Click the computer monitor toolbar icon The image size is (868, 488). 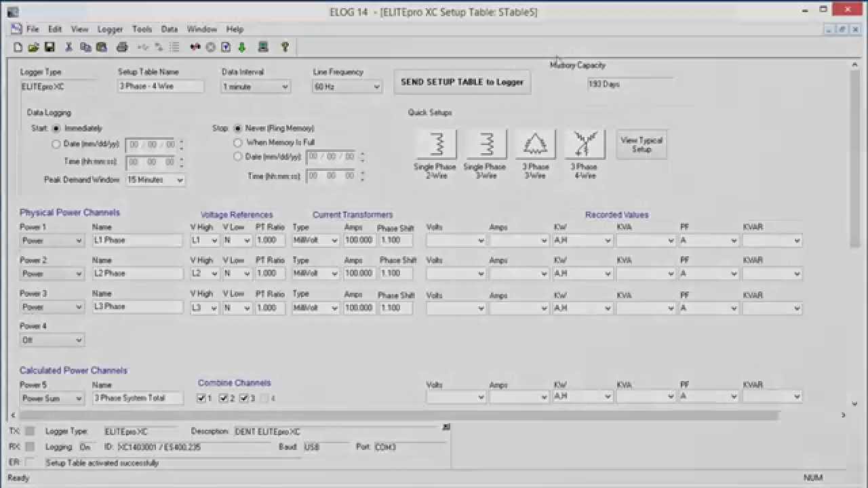tap(263, 47)
